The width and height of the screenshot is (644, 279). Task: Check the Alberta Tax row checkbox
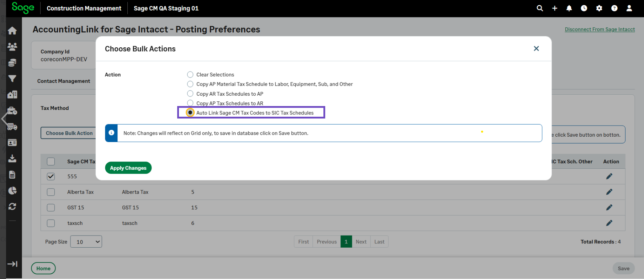tap(51, 192)
